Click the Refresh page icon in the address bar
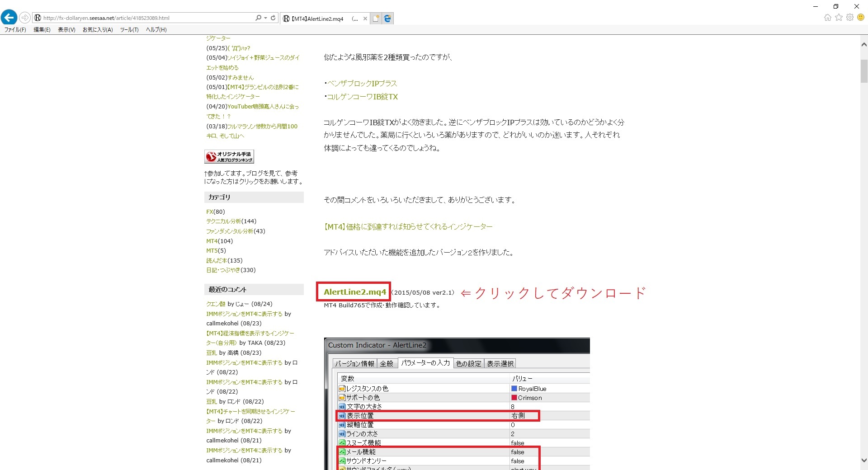This screenshot has width=868, height=470. 273,18
